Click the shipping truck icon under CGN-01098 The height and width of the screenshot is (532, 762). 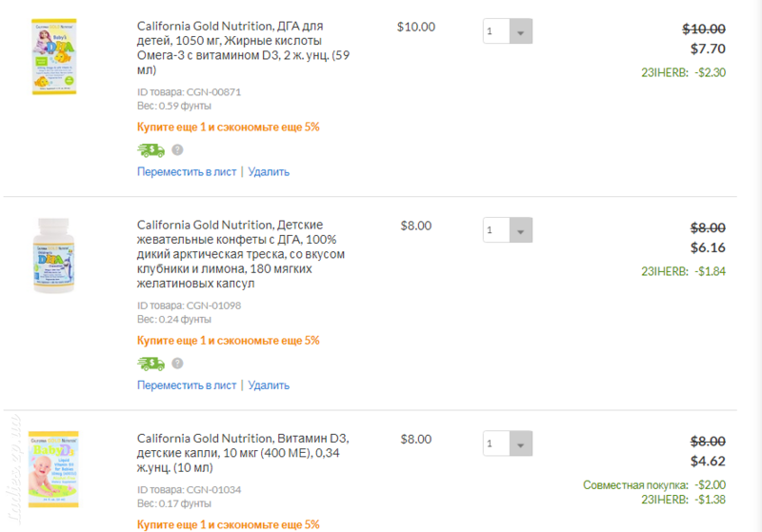click(151, 364)
